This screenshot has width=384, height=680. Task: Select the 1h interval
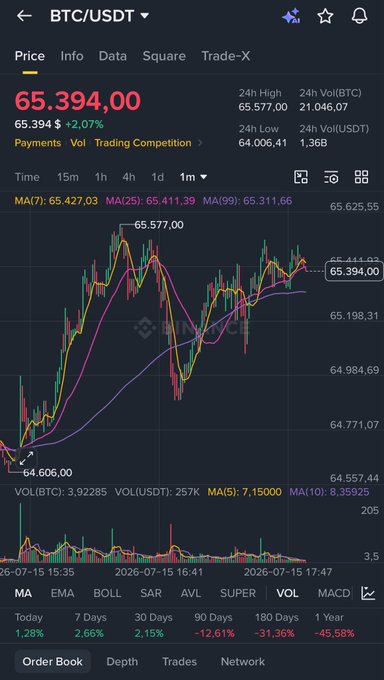[101, 177]
